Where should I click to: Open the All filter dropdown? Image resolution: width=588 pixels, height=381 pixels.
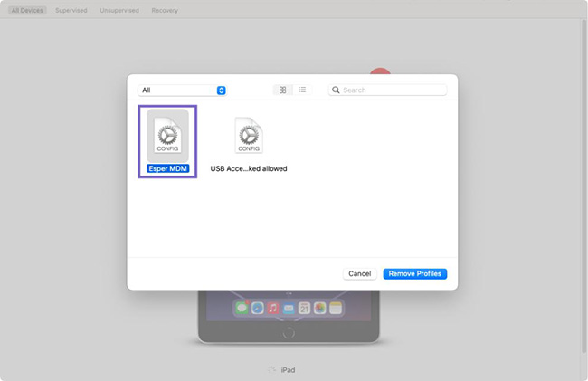(x=182, y=90)
